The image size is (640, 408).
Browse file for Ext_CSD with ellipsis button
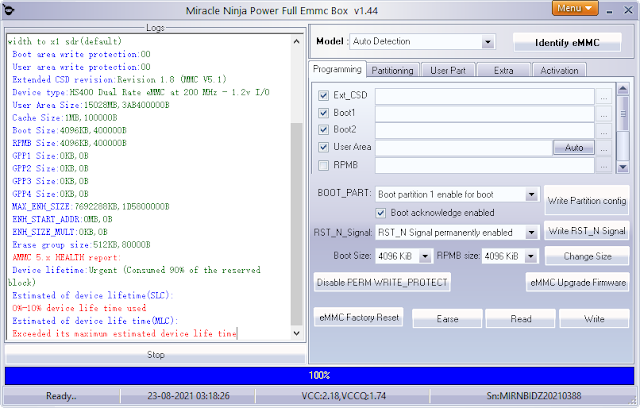[x=604, y=96]
